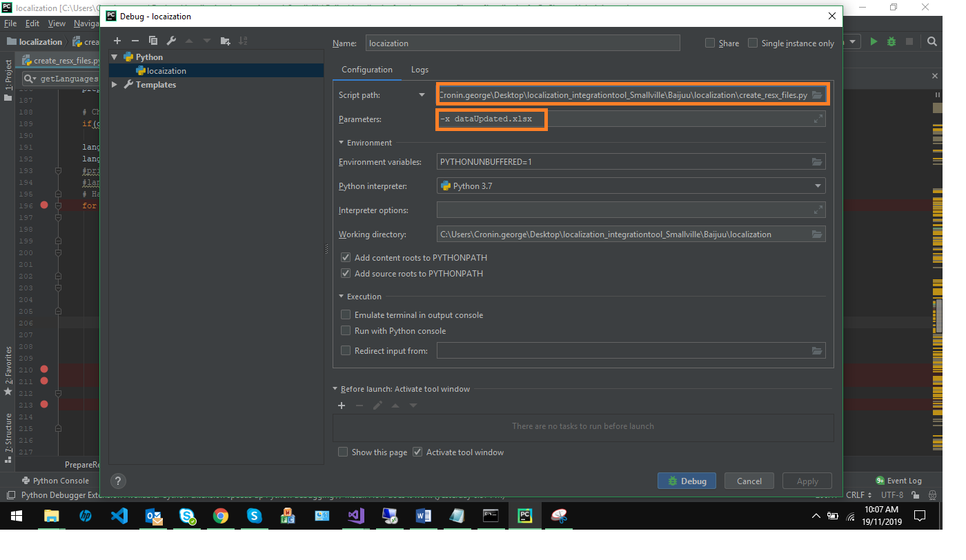Open the View menu
Viewport: 966px width, 560px height.
pos(56,23)
